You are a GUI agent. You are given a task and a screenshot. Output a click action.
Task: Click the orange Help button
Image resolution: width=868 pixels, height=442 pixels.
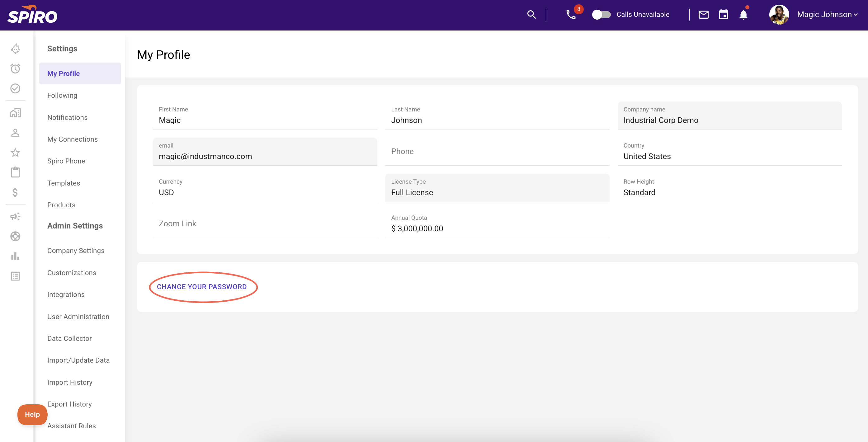point(32,414)
